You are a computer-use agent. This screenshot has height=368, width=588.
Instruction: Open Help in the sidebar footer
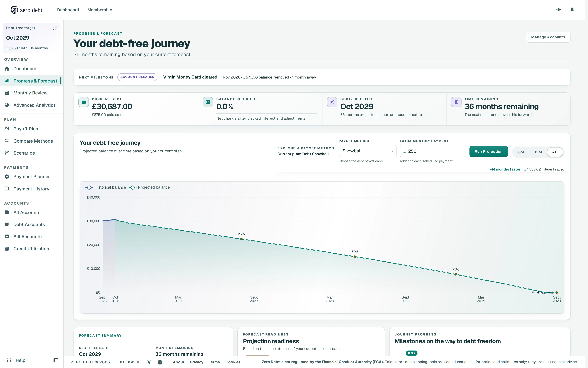[x=16, y=360]
